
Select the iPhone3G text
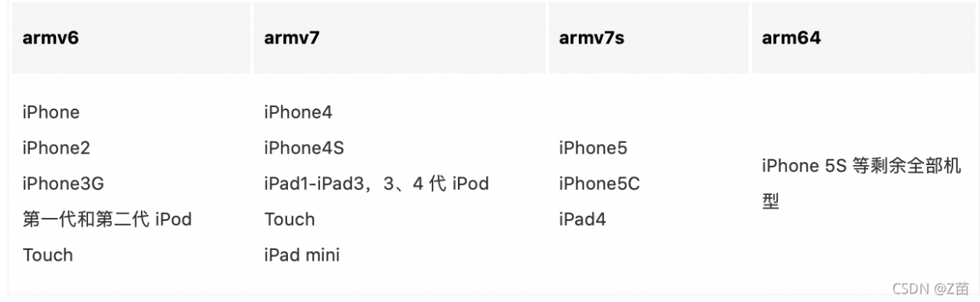coord(63,183)
